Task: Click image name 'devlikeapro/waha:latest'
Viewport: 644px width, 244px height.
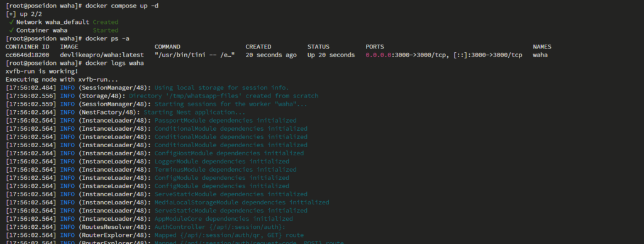Action: coord(102,55)
